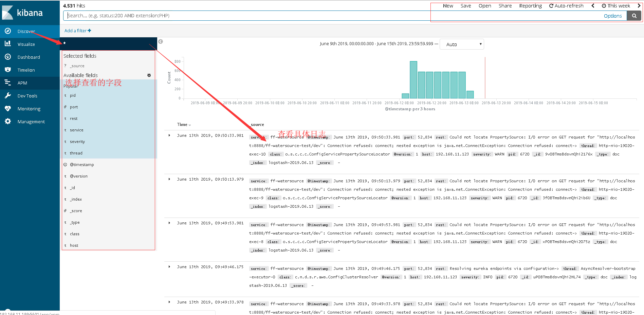Click the Time column header
This screenshot has width=644, height=315.
(182, 125)
